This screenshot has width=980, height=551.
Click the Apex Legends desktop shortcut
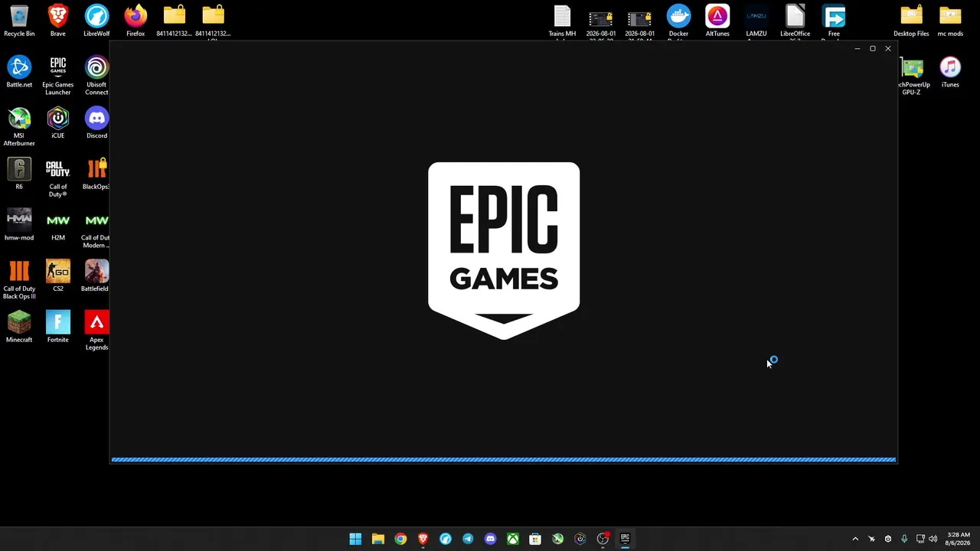(96, 331)
